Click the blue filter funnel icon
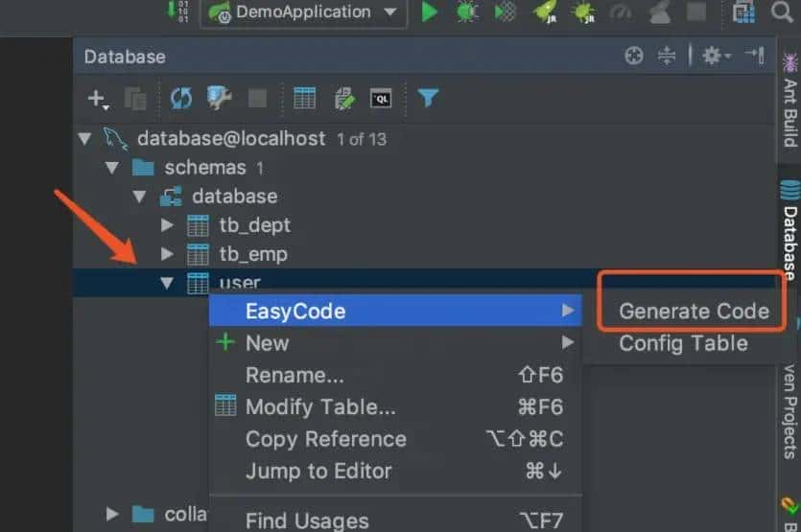This screenshot has width=801, height=532. pos(428,98)
